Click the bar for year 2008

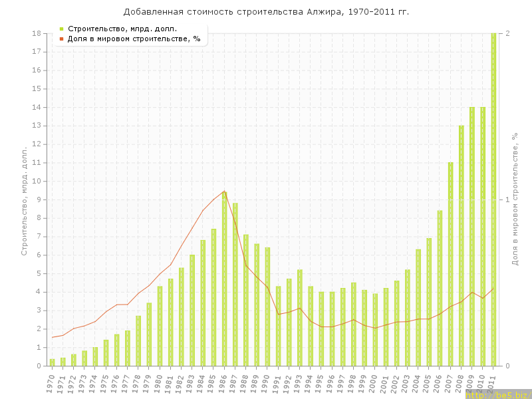(x=461, y=246)
